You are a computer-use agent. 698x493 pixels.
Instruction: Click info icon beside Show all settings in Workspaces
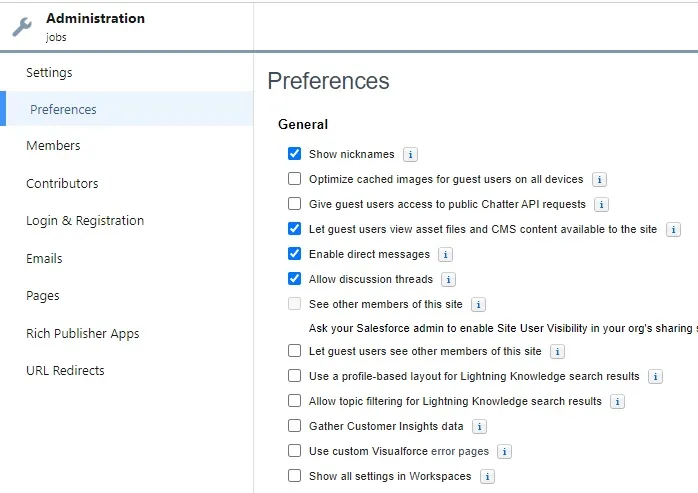(487, 477)
